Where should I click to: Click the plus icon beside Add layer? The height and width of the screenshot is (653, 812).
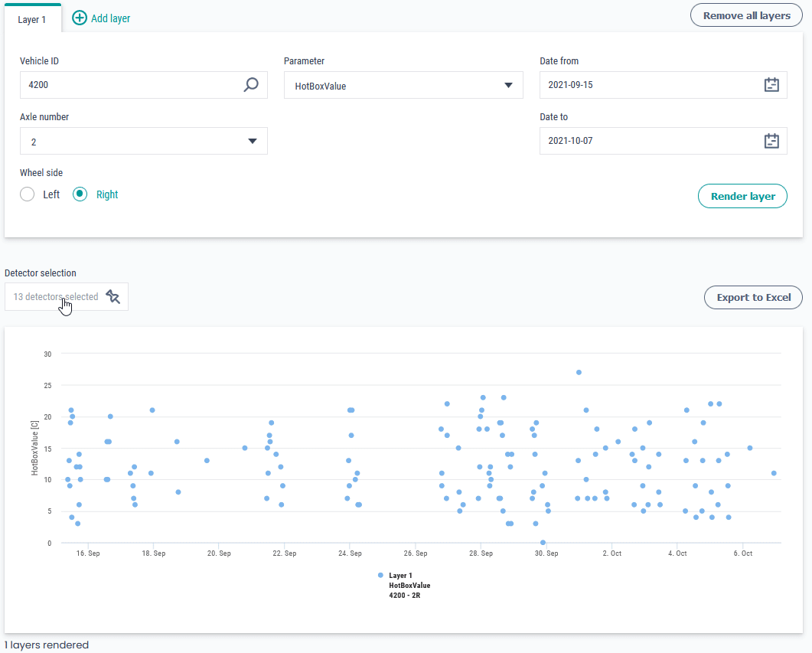click(x=80, y=18)
